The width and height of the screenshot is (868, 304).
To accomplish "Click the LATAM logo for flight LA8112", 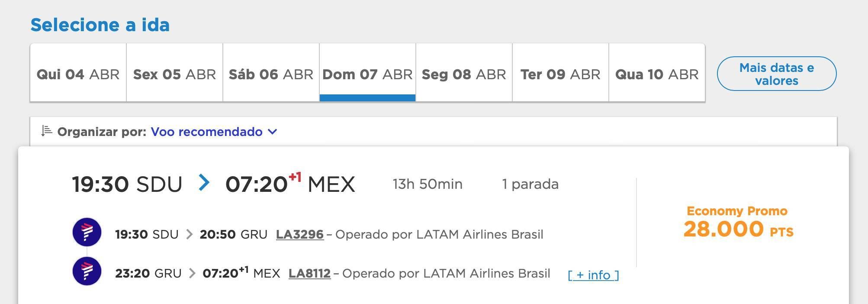I will (x=87, y=271).
